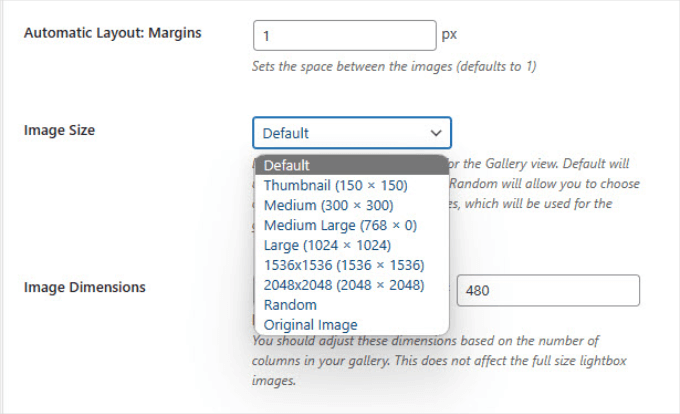Choose Thumbnail (150 × 150) size
Screen dimensions: 680x414
(335, 185)
